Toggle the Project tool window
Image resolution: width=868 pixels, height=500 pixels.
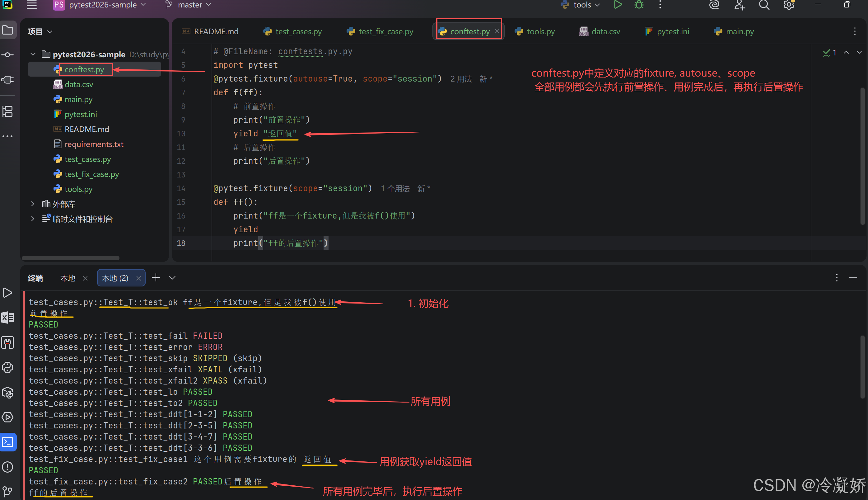(7, 30)
